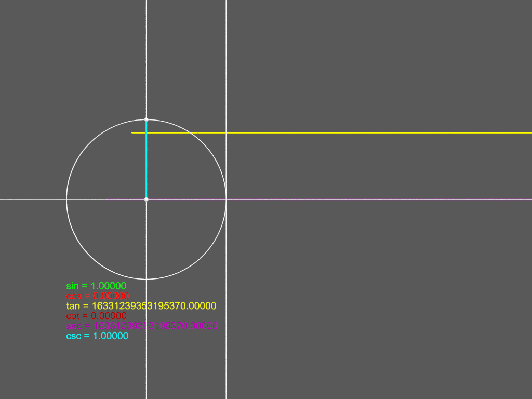Click the vertical axis above the circle

[x=146, y=52]
